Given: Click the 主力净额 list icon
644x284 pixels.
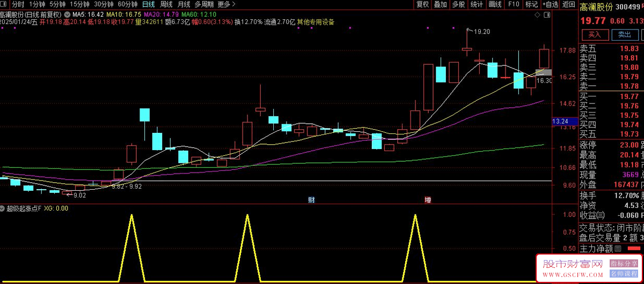Looking at the screenshot, I should [x=618, y=249].
